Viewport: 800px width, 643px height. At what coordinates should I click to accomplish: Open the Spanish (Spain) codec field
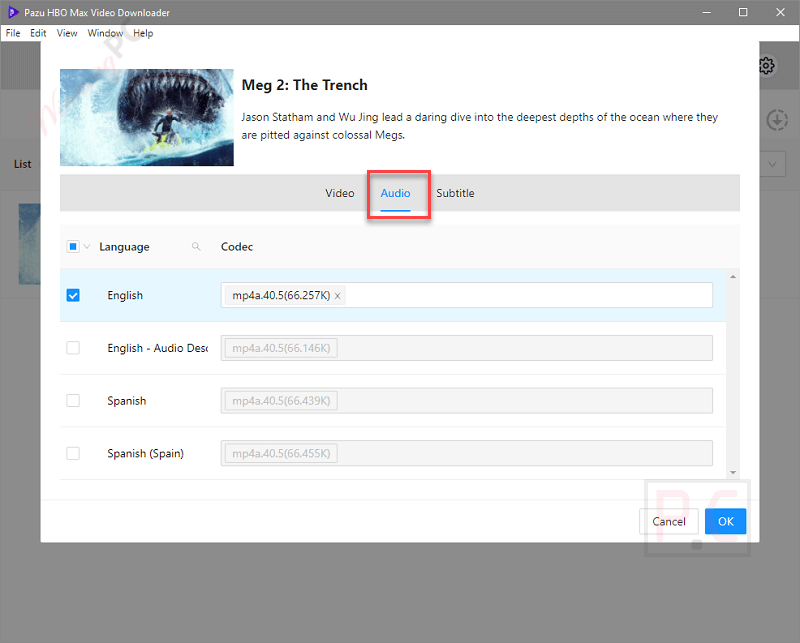[466, 453]
